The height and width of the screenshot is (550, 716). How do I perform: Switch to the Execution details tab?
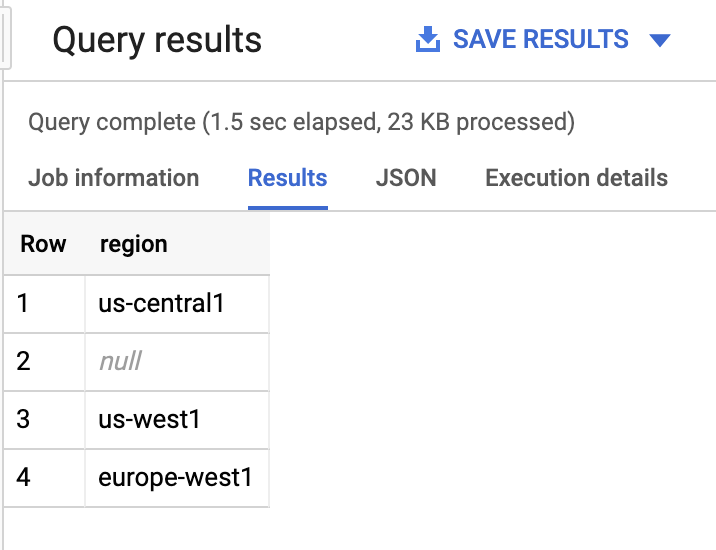576,178
